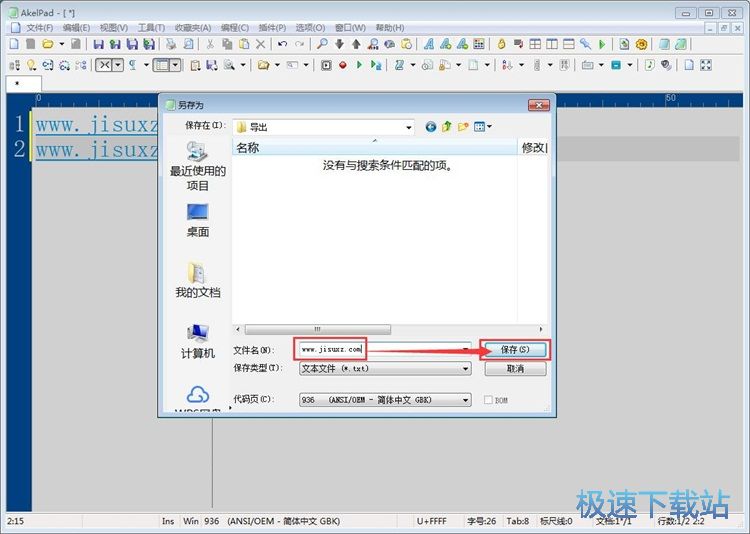Sort by 名称 column header
750x534 pixels.
tap(375, 148)
